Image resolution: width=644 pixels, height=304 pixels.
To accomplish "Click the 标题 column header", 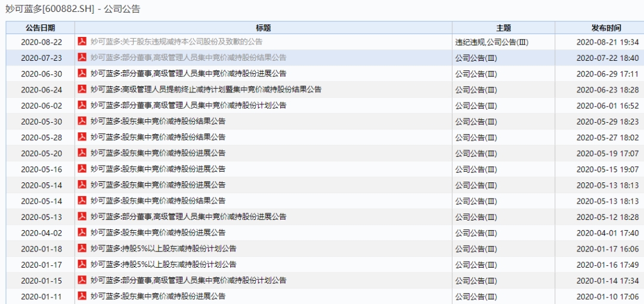I will pyautogui.click(x=263, y=28).
